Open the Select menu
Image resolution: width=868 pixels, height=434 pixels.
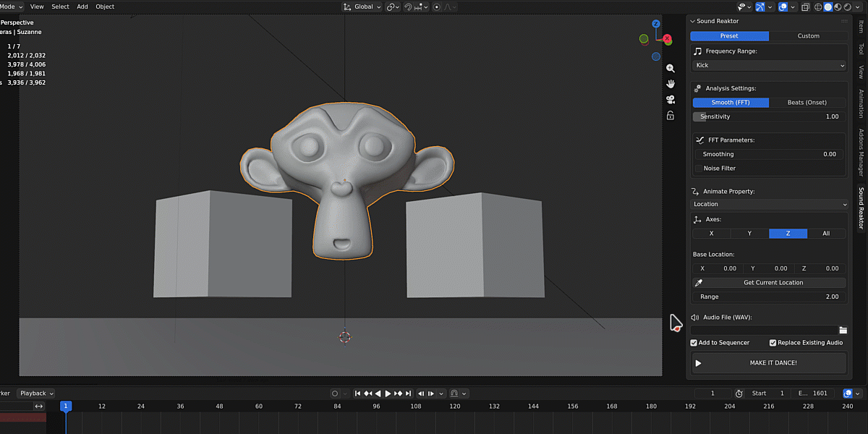61,7
